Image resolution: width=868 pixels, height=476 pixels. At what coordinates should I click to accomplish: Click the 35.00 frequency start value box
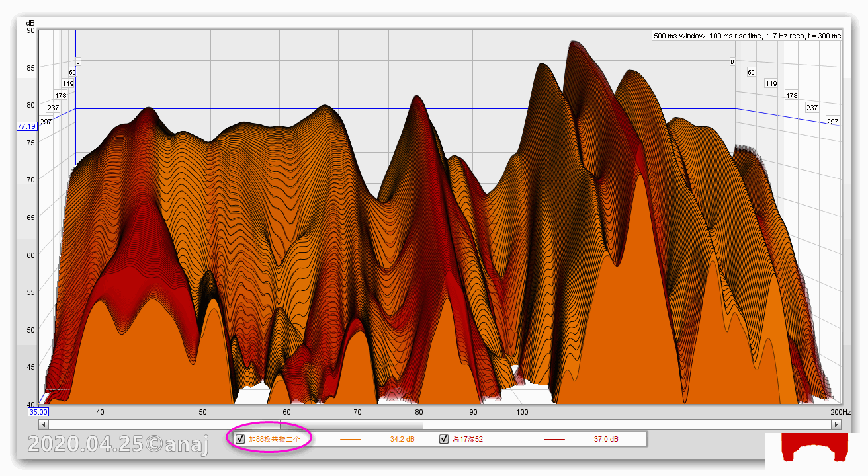click(37, 411)
